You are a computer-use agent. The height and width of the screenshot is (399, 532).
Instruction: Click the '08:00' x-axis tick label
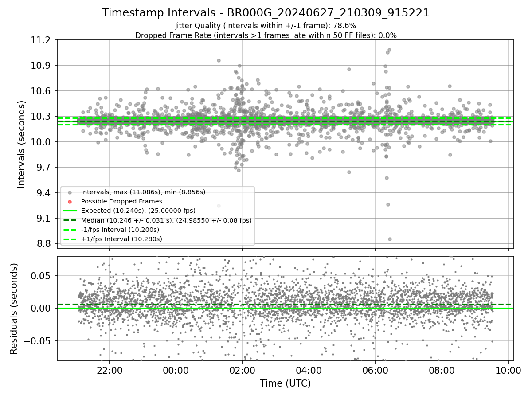[x=442, y=371]
